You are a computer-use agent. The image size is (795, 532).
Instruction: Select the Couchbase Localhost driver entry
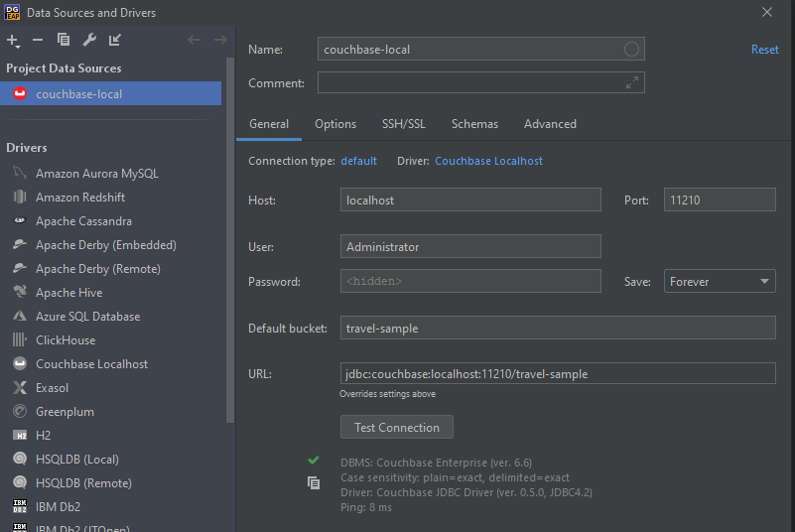point(110,364)
